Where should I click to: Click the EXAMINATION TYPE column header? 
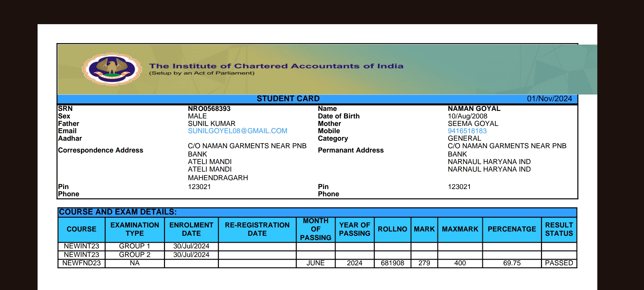click(135, 229)
